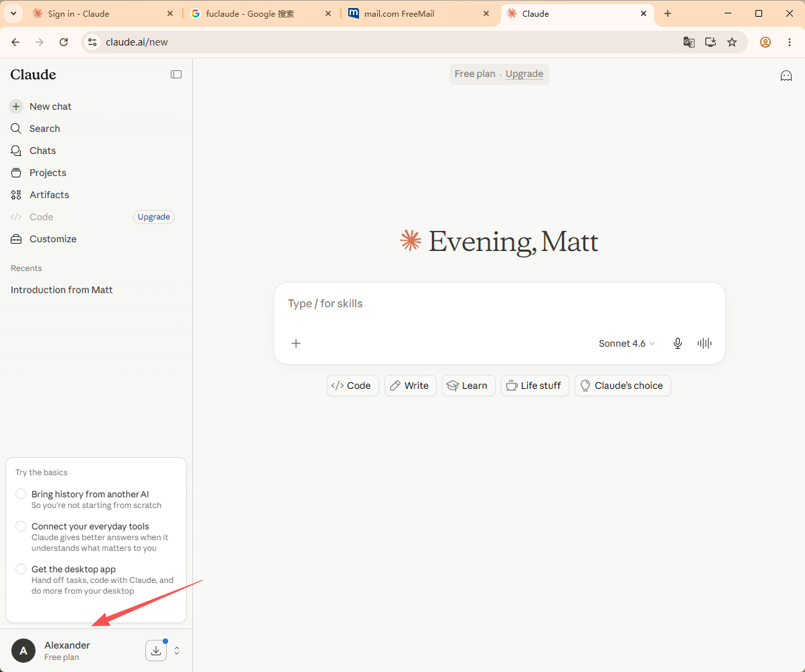Choose the Write suggestion chip
Image resolution: width=805 pixels, height=672 pixels.
pos(411,386)
